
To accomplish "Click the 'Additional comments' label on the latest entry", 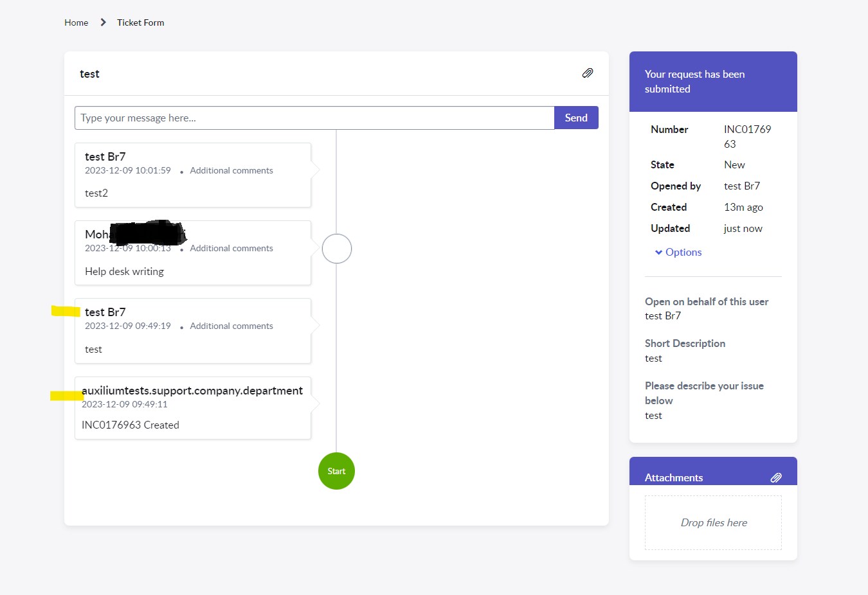I will click(x=231, y=170).
